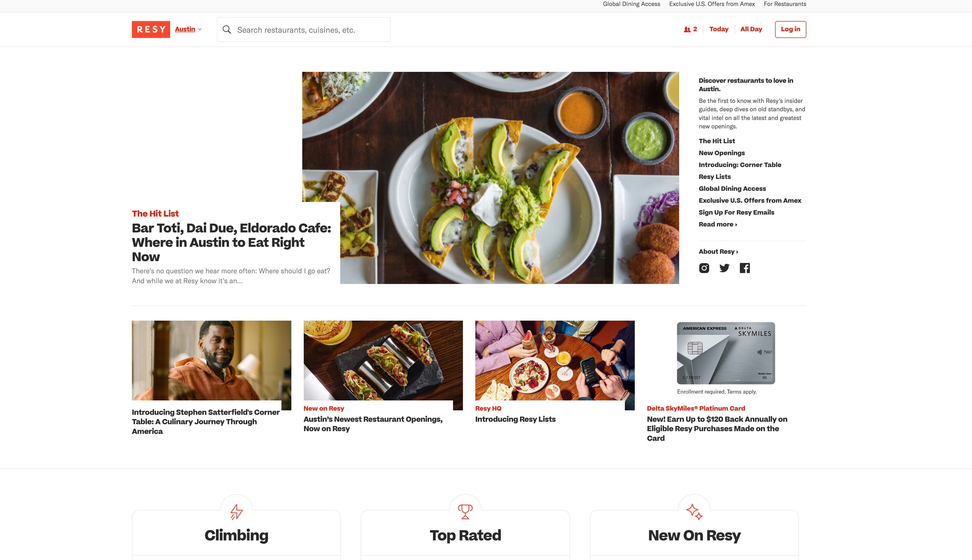This screenshot has height=560, width=972.
Task: Open Resy's Instagram page icon
Action: 704,268
